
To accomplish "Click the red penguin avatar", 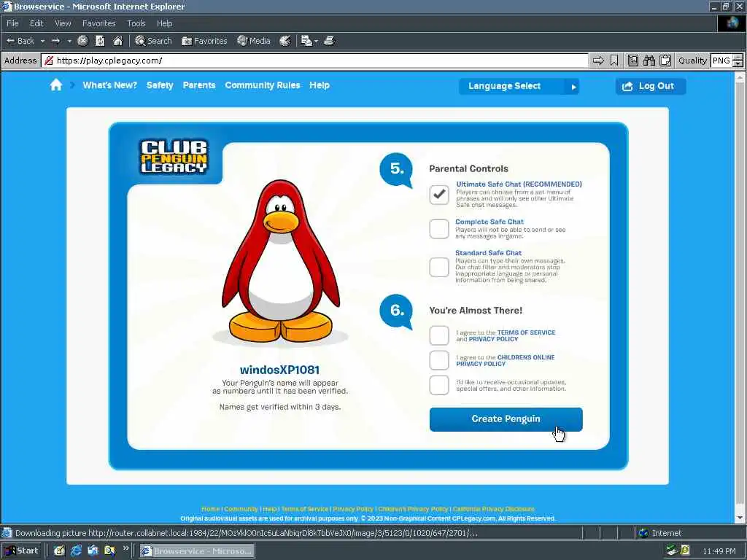I will [x=281, y=261].
